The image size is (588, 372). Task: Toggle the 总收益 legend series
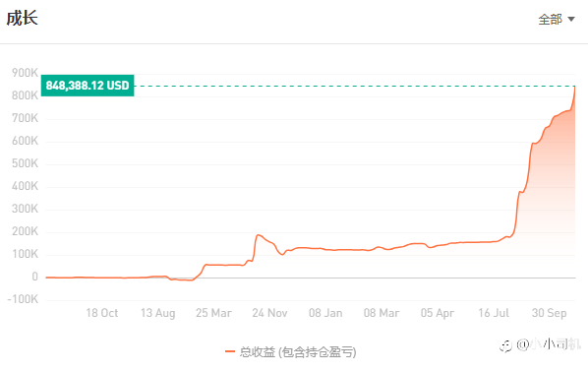pos(290,351)
